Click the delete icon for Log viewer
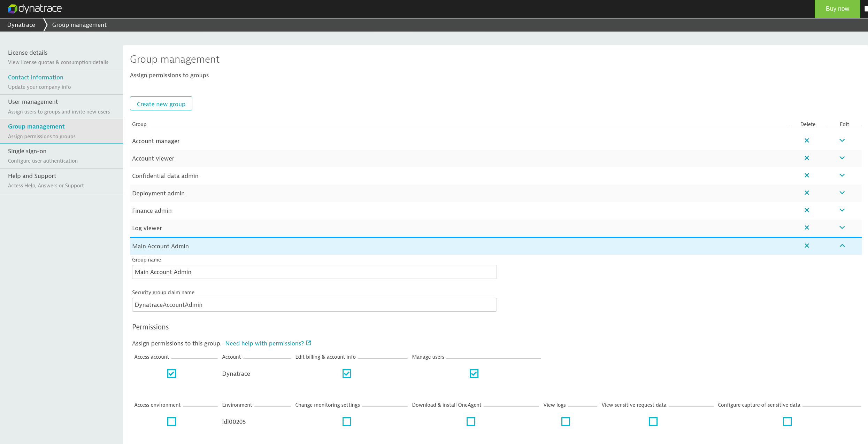868x444 pixels. tap(807, 228)
